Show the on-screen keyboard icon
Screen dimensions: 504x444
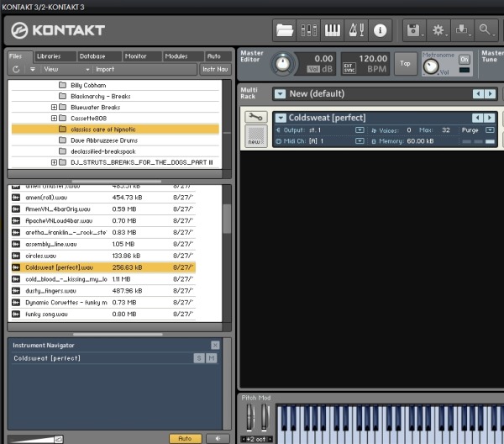[x=333, y=30]
